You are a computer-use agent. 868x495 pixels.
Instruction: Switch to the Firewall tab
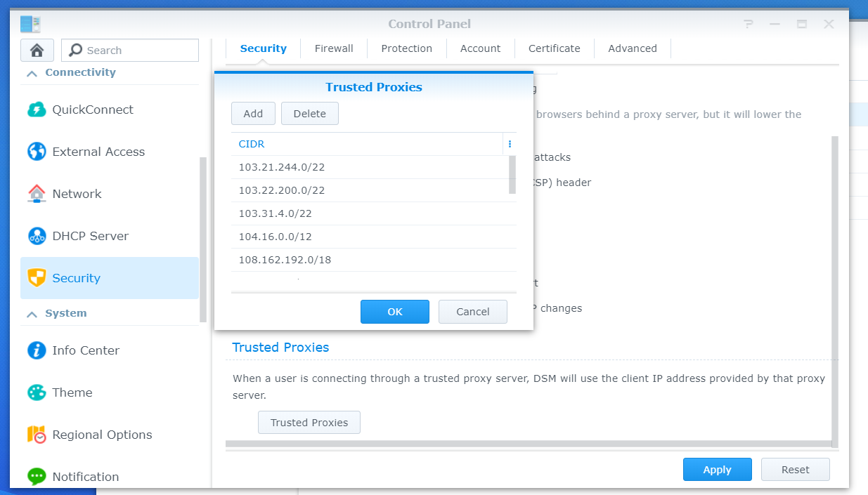click(x=334, y=48)
